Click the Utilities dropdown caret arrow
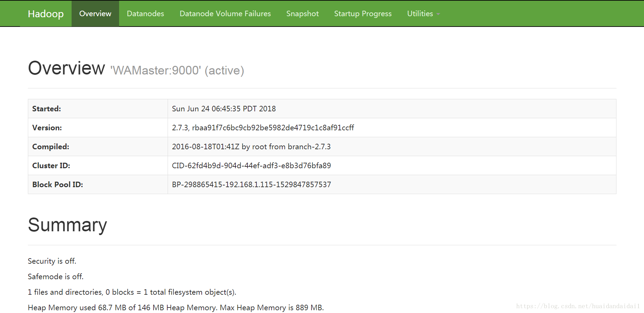 [438, 14]
